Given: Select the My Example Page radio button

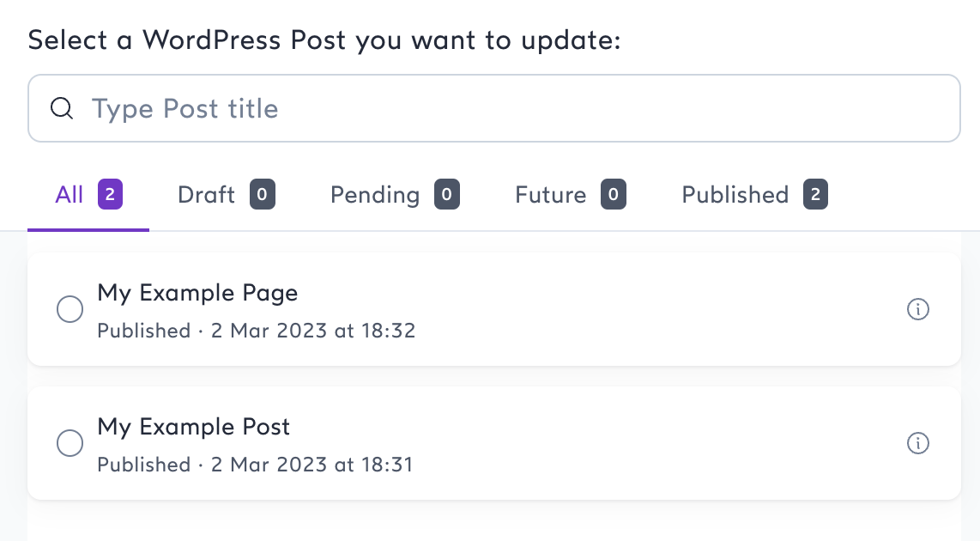Looking at the screenshot, I should click(70, 309).
